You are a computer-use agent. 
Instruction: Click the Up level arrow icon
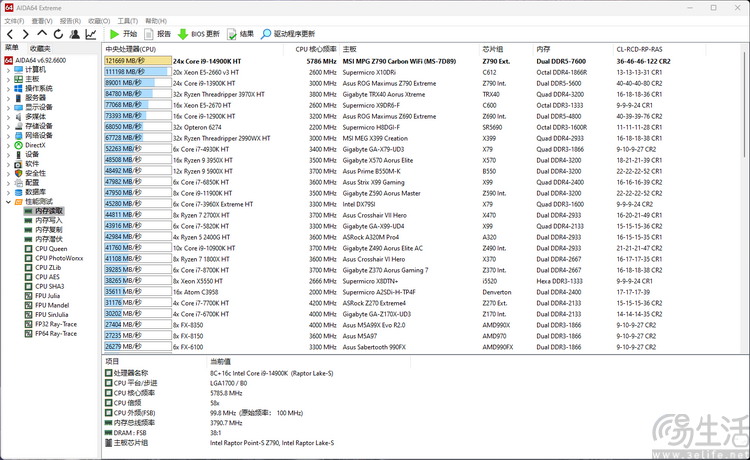pyautogui.click(x=41, y=34)
